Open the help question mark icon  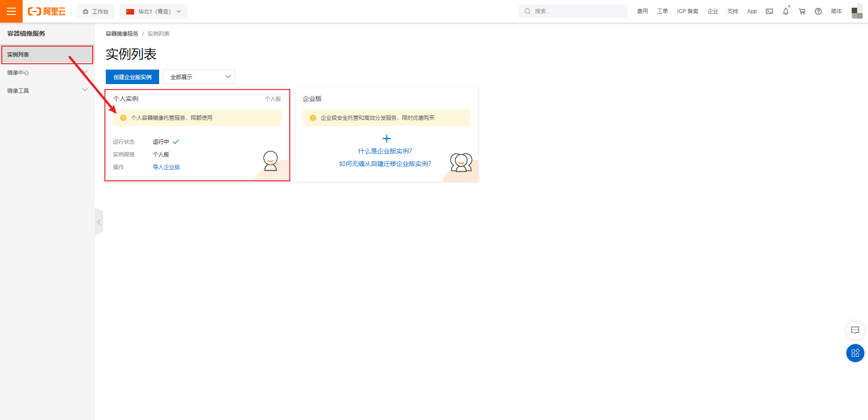(x=818, y=11)
